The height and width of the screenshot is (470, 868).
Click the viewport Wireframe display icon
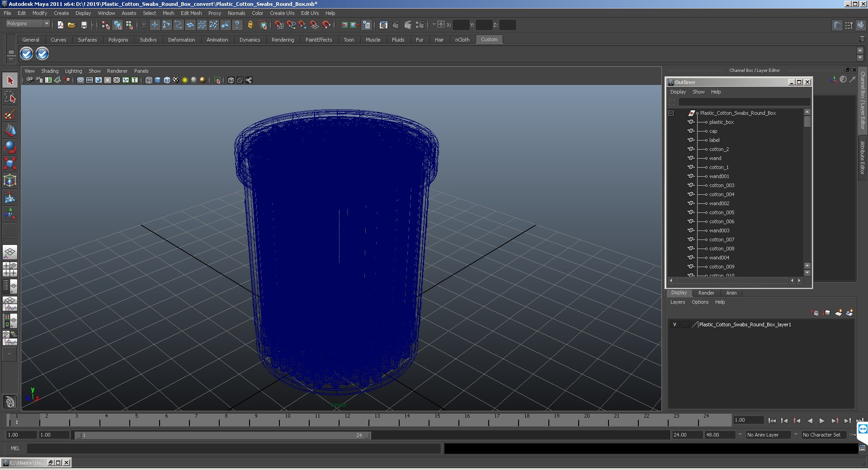(x=149, y=80)
